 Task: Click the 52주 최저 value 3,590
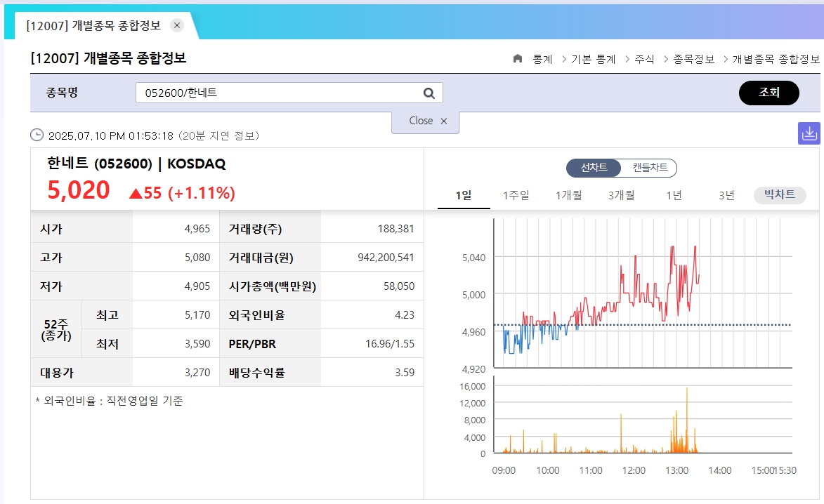(x=197, y=344)
